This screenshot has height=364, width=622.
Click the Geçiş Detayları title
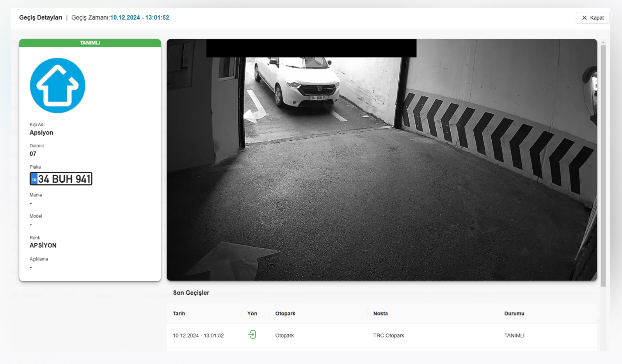coord(41,18)
